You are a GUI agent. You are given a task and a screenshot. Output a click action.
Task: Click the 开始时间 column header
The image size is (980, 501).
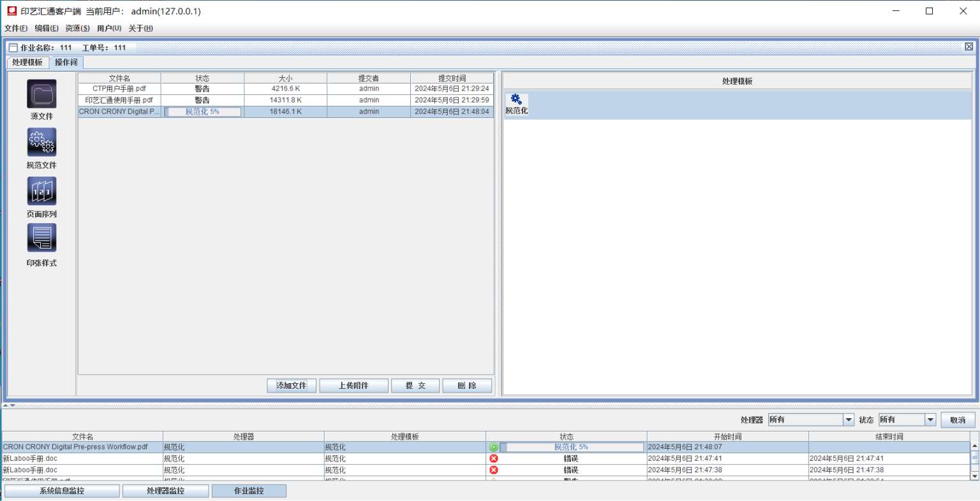click(728, 437)
